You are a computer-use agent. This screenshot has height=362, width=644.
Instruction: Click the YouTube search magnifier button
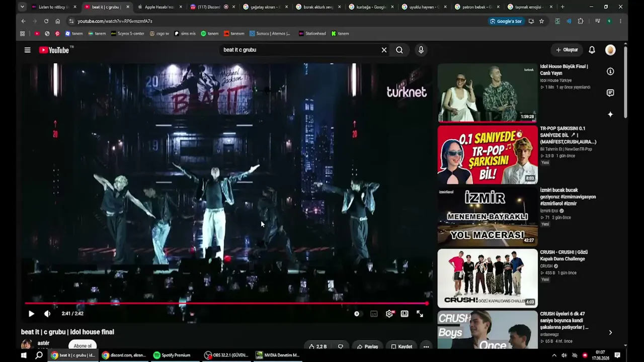[399, 50]
